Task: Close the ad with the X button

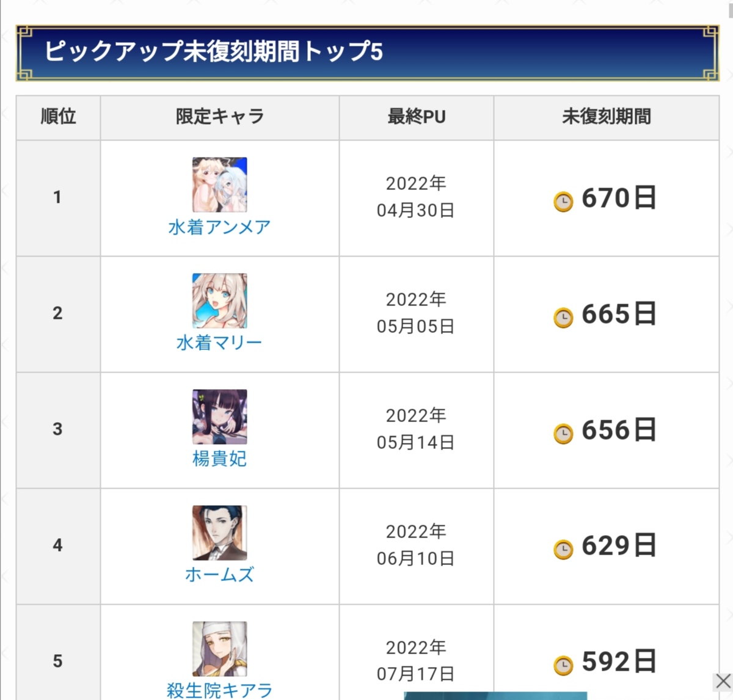Action: (x=723, y=681)
